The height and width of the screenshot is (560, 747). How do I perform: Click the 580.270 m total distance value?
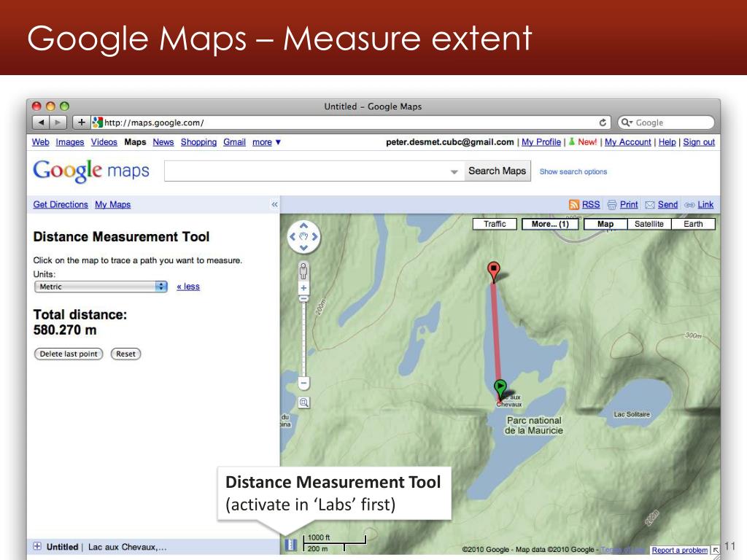[x=65, y=330]
